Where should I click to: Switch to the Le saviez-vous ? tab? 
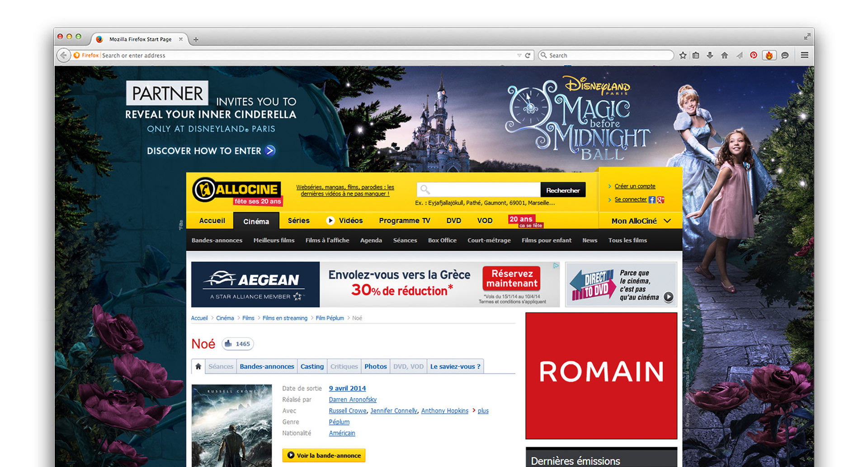(455, 367)
